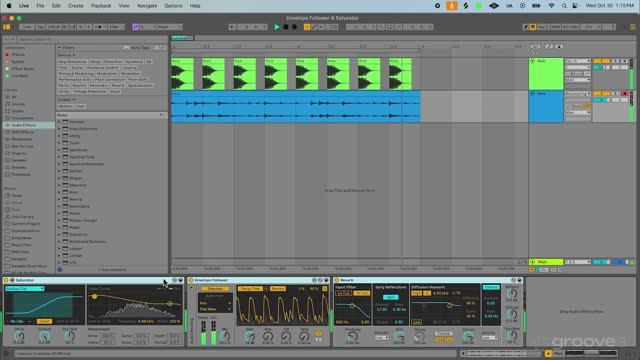Collapse the Devices filter group

74,55
